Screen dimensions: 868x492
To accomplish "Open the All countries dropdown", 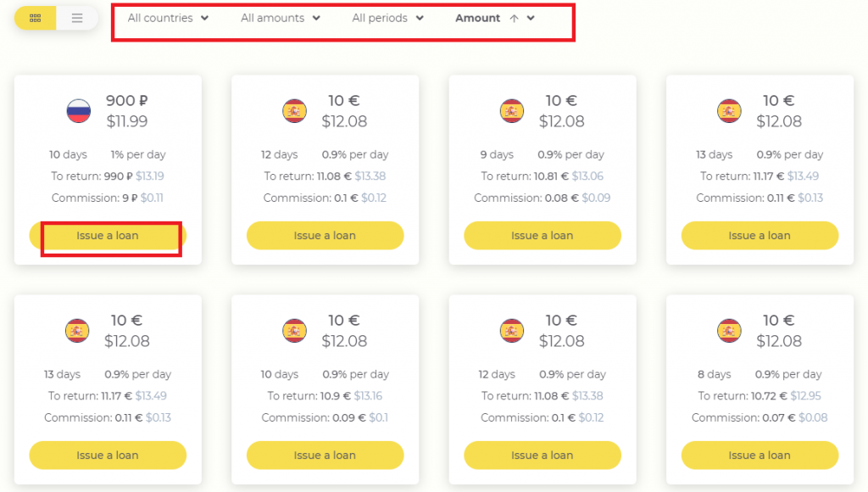I will [168, 18].
